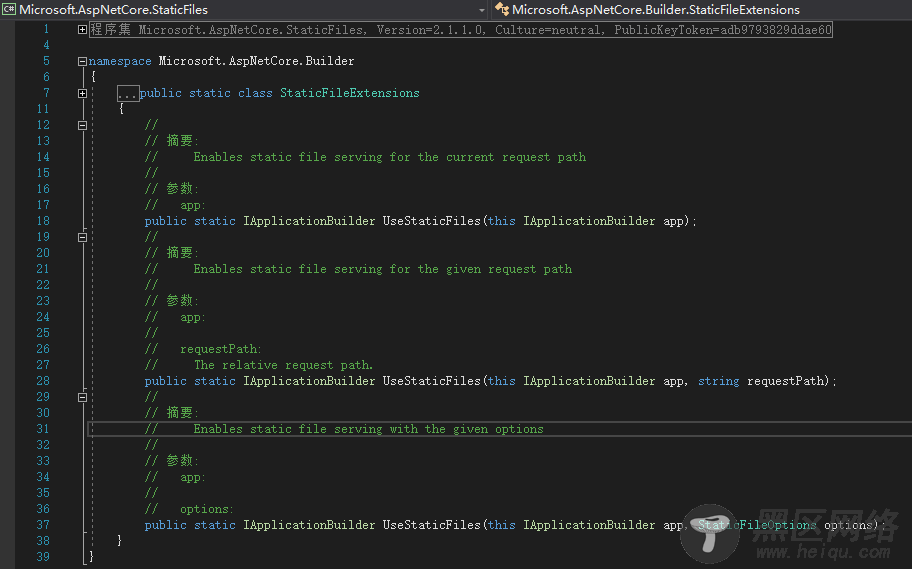Collapse the comment block starting line 12
912x569 pixels.
click(83, 125)
